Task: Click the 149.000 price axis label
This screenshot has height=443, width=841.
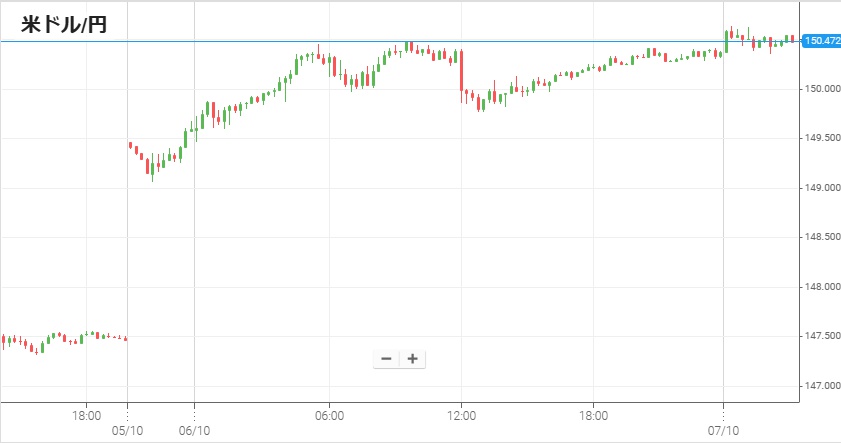Action: (x=820, y=188)
